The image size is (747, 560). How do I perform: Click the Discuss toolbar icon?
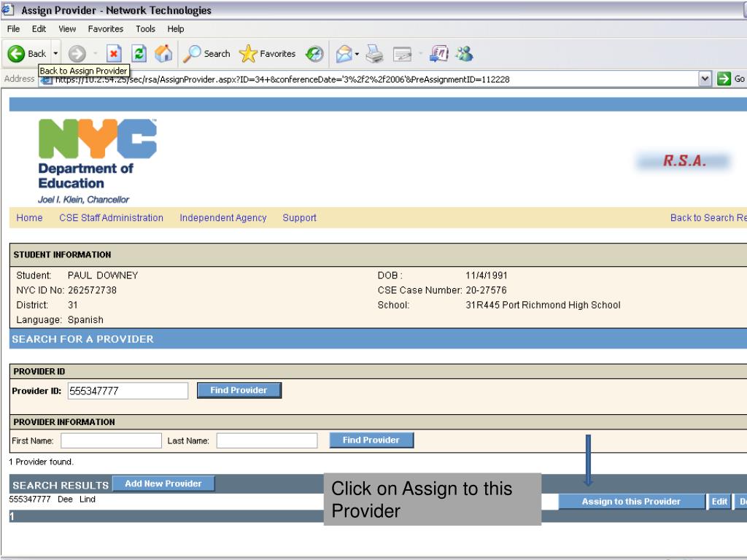point(438,54)
